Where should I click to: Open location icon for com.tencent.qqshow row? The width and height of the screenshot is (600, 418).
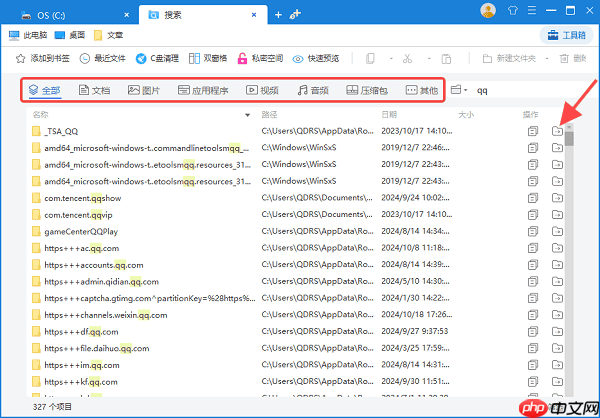pos(558,198)
